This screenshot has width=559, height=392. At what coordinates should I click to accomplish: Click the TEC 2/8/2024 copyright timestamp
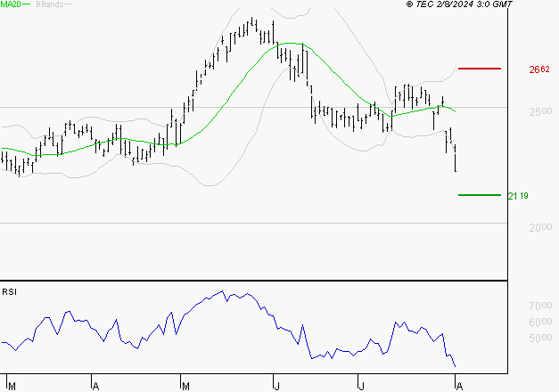pos(459,4)
